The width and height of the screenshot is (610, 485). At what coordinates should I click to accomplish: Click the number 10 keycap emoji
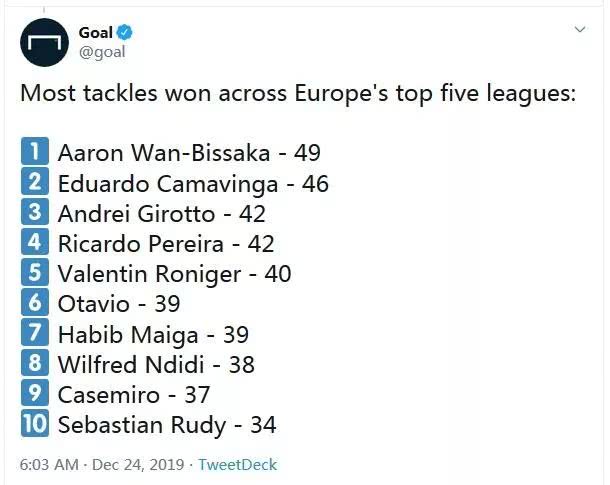[x=35, y=423]
